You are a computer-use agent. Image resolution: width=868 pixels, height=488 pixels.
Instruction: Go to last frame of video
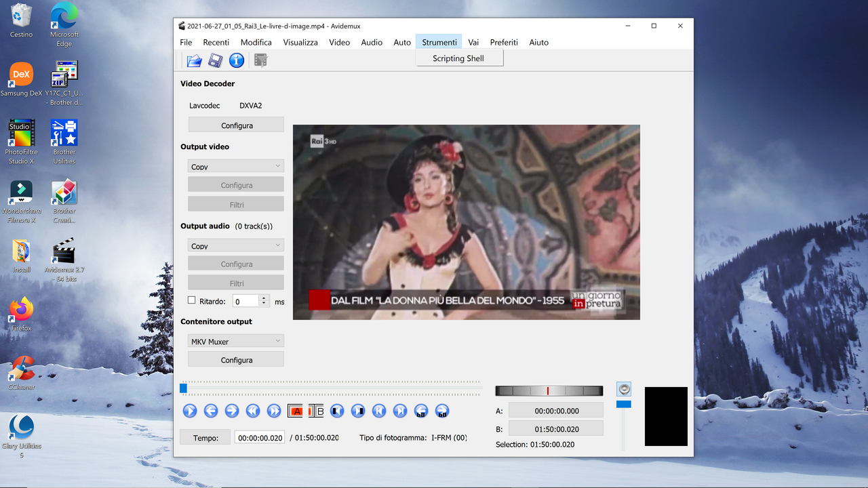click(x=400, y=411)
